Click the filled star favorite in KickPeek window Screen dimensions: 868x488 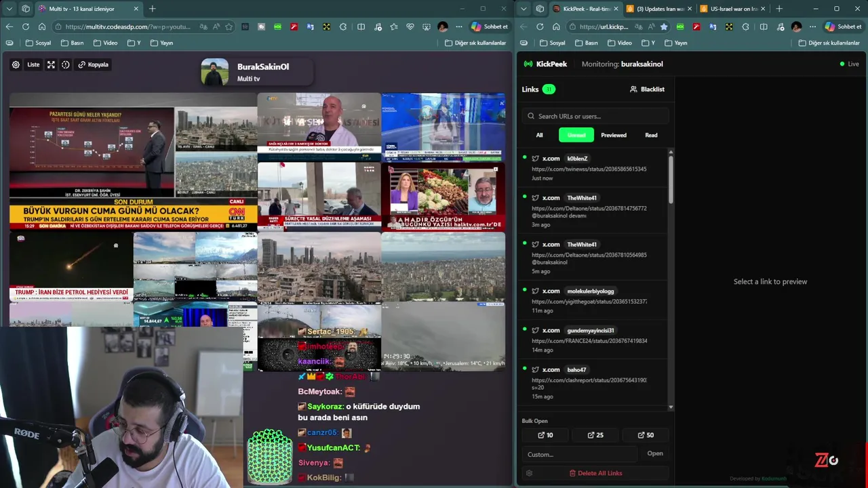point(664,26)
